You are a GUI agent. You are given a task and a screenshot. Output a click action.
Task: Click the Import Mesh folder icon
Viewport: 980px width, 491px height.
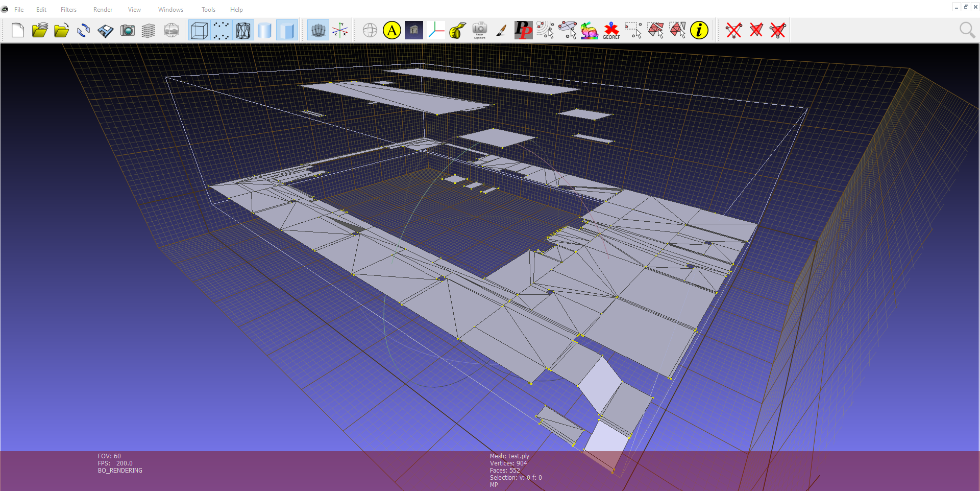click(x=61, y=31)
